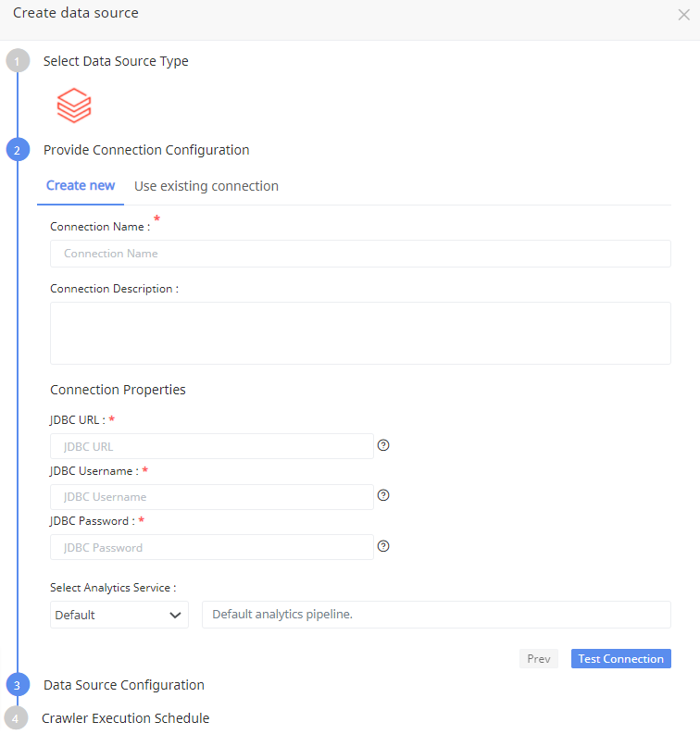Focus the JDBC URL input field
This screenshot has width=700, height=747.
coord(211,445)
